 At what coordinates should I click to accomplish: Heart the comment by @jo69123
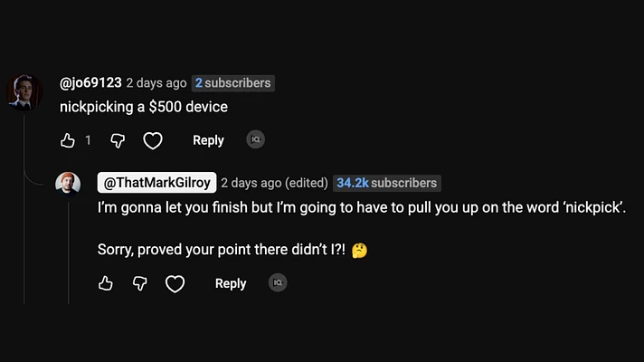[153, 140]
